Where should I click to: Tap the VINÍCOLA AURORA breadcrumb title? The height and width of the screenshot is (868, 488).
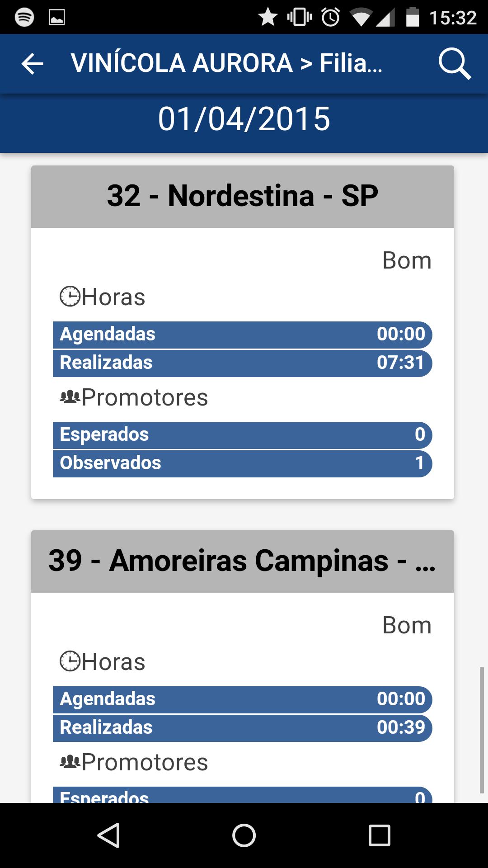click(x=227, y=64)
